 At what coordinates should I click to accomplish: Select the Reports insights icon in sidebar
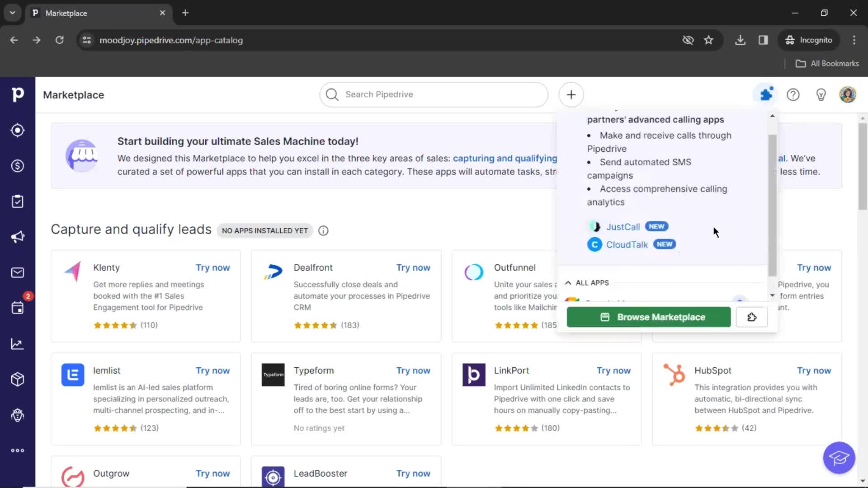[17, 344]
